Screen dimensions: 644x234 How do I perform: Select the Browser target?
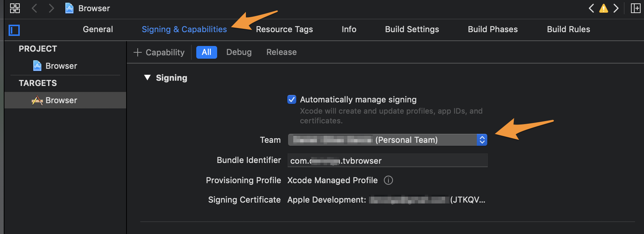click(x=61, y=100)
